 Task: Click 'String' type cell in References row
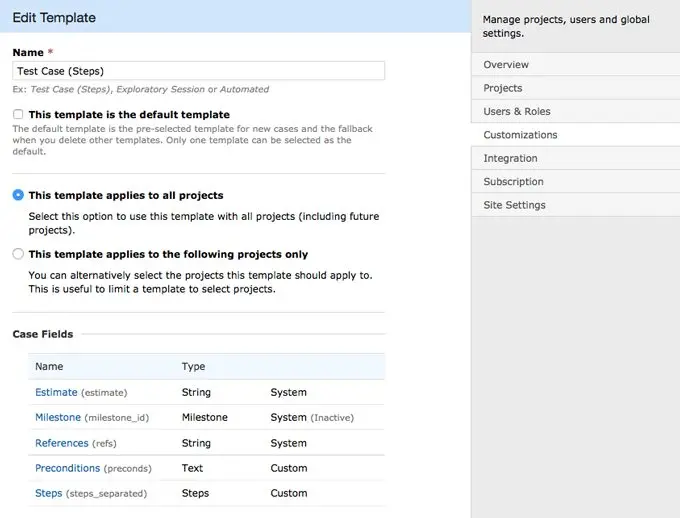[x=196, y=443]
